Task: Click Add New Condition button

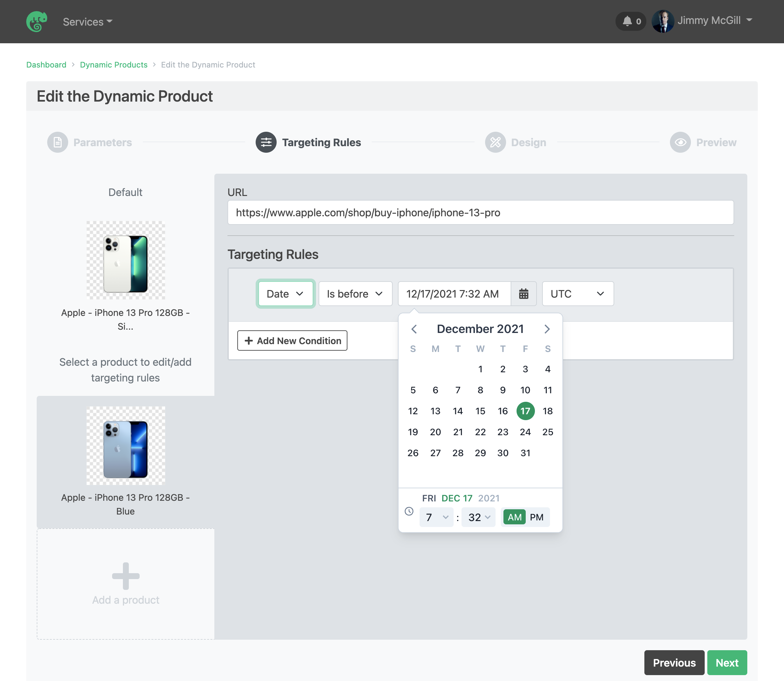Action: point(292,340)
